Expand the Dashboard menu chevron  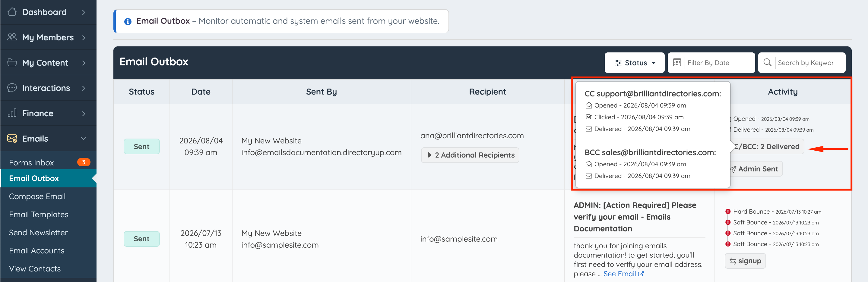tap(84, 12)
